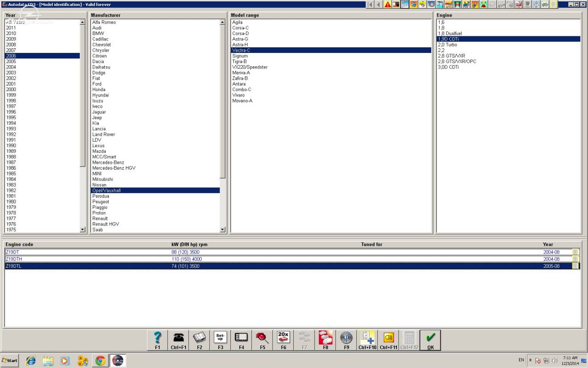Click the system clock 7:11 AM
This screenshot has width=588, height=368.
coord(570,357)
